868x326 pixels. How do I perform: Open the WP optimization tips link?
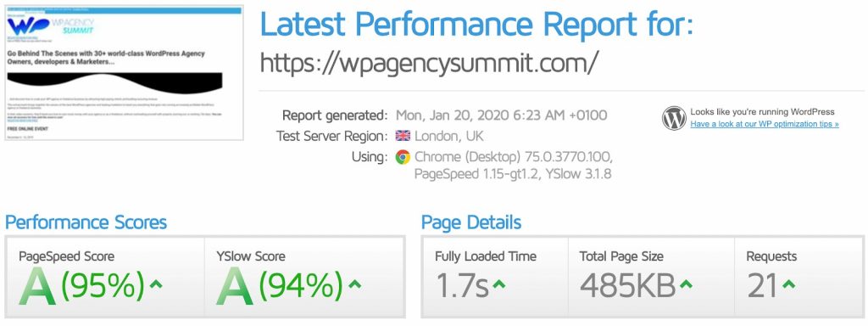coord(765,124)
